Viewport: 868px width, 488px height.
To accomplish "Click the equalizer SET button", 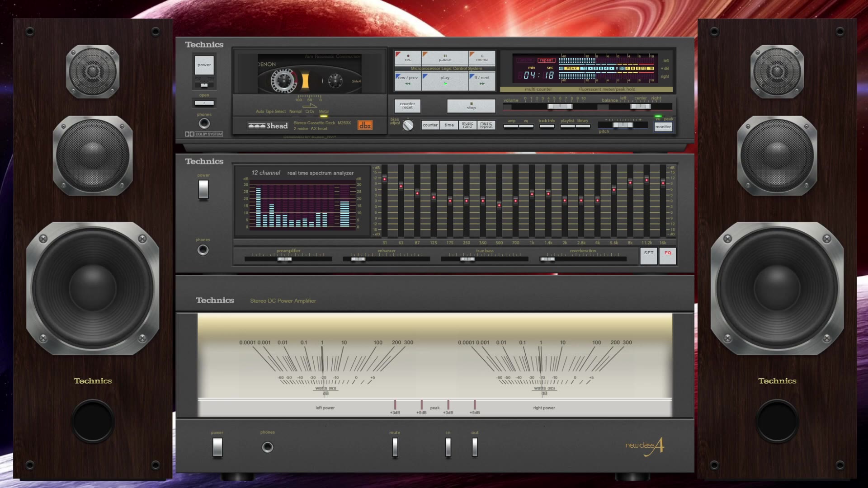I will pyautogui.click(x=649, y=256).
